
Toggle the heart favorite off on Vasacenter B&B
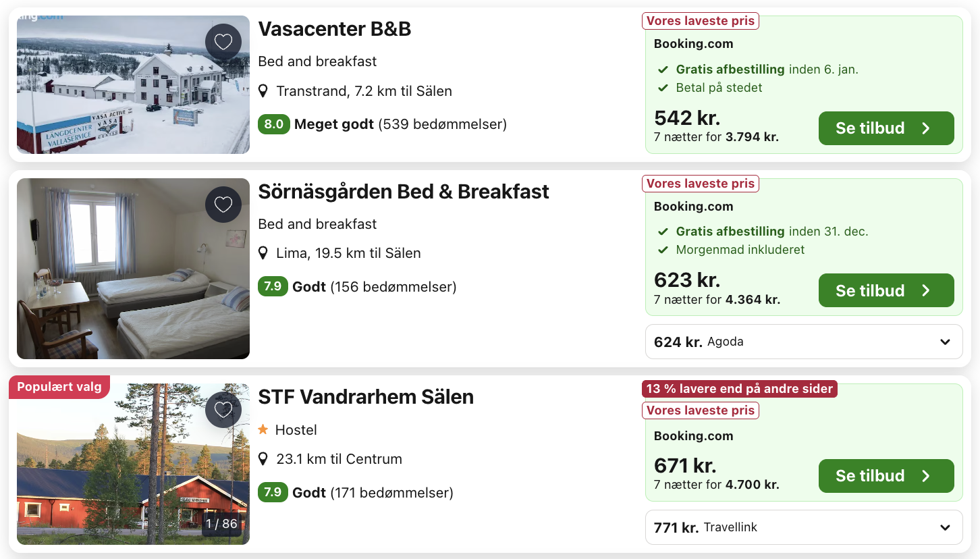(223, 41)
